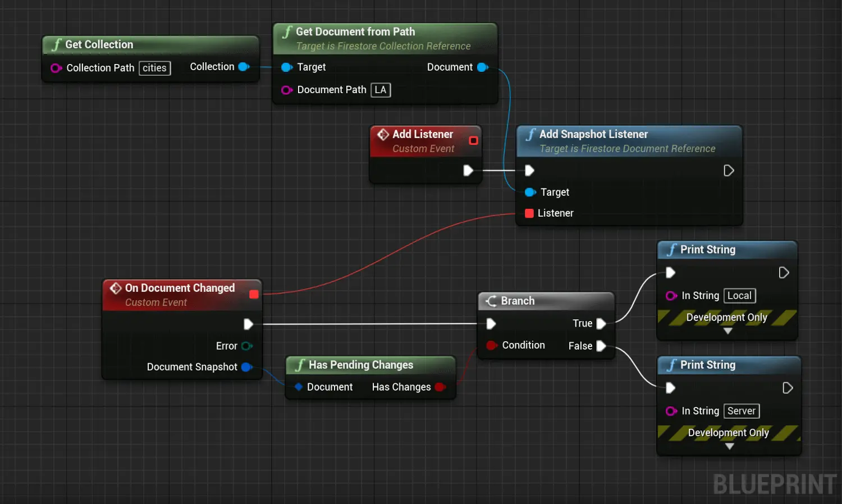Click the Branch False output pin
This screenshot has height=504, width=842.
click(601, 346)
